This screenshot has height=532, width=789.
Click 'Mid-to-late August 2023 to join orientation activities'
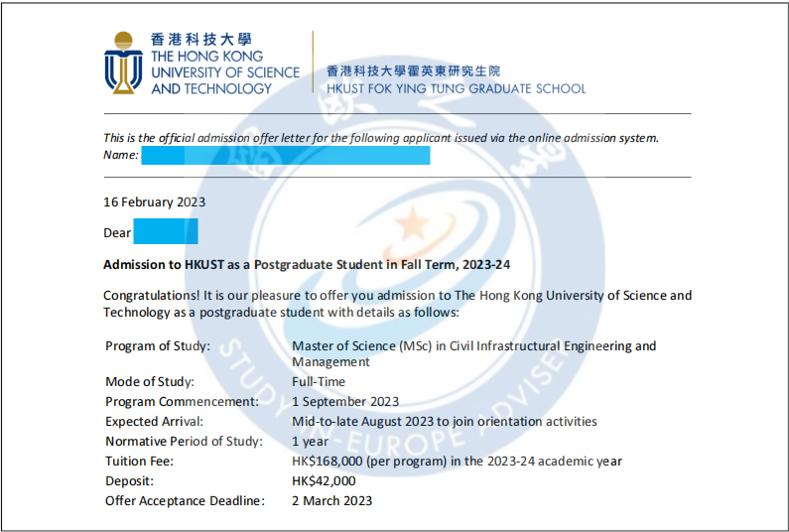click(x=445, y=421)
